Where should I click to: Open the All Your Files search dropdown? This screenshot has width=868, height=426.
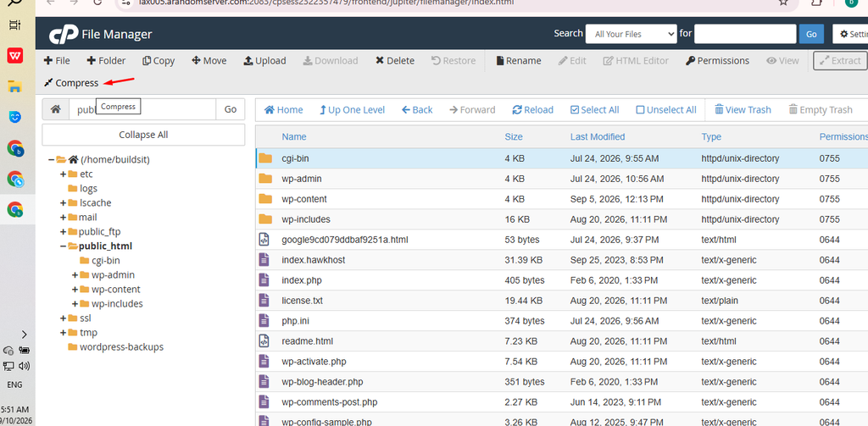click(x=631, y=34)
